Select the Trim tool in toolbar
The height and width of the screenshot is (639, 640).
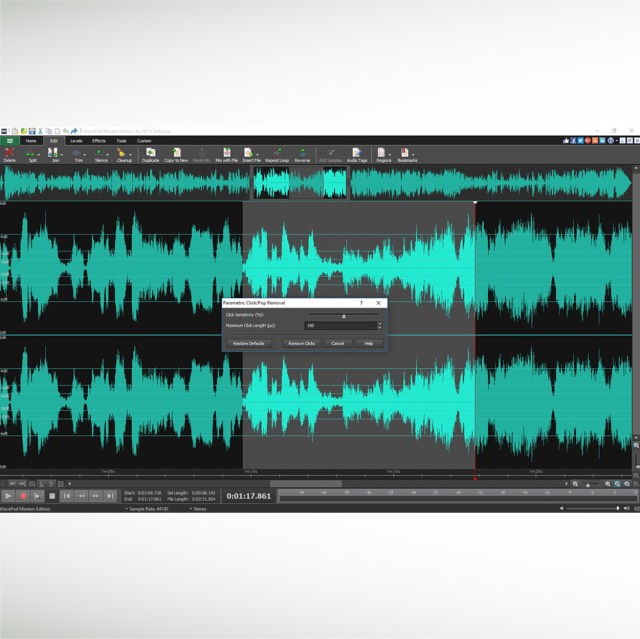78,153
